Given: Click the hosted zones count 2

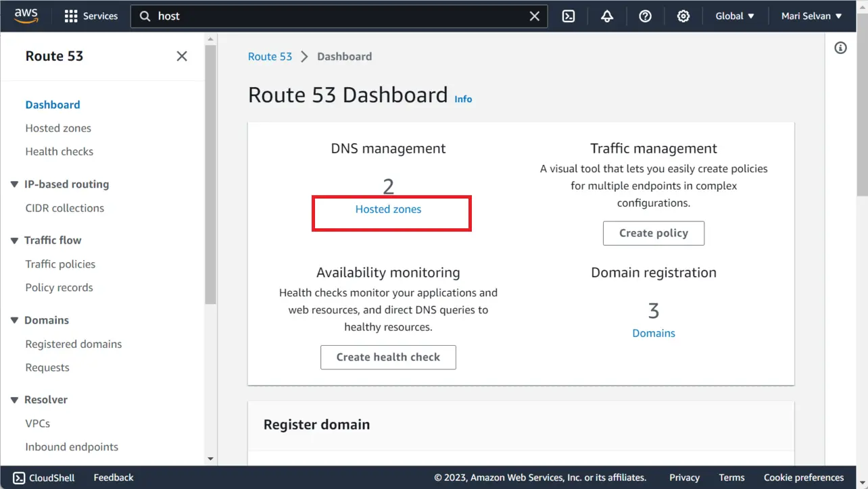Looking at the screenshot, I should point(388,186).
